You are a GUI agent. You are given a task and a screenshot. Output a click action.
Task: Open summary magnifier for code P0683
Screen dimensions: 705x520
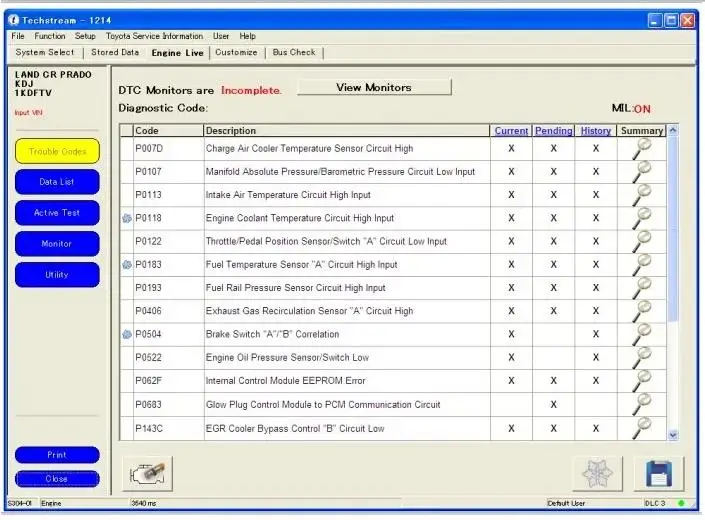[x=641, y=404]
